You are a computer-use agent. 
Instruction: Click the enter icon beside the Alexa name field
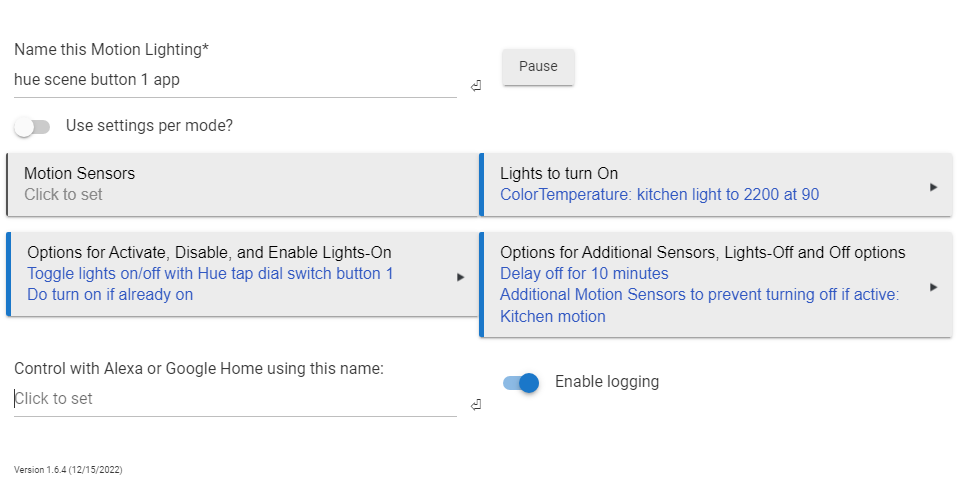coord(475,405)
